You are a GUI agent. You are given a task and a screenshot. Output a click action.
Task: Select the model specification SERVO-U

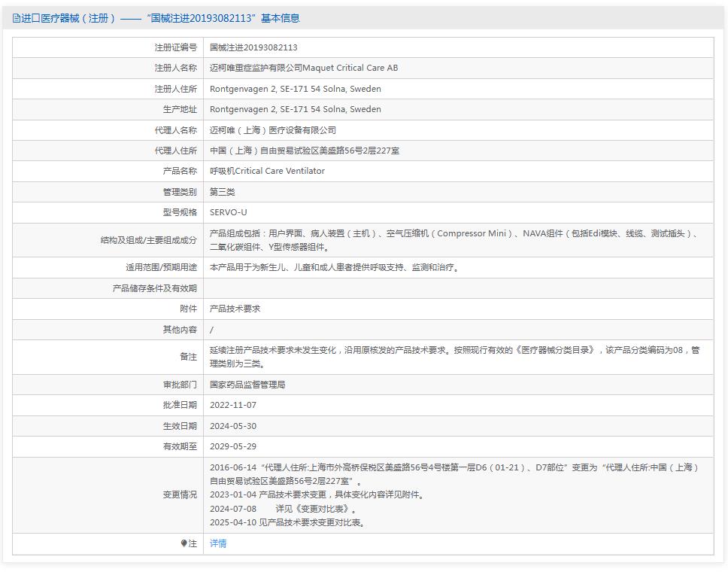click(228, 212)
